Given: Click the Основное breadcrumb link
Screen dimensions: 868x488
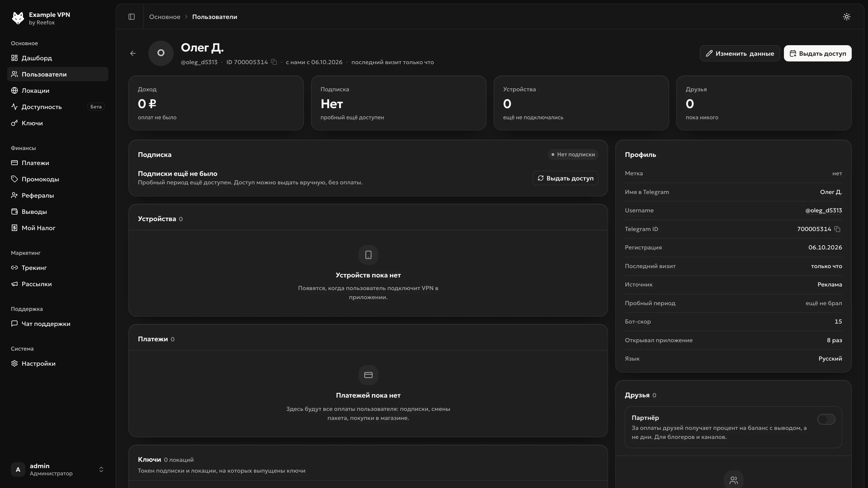Looking at the screenshot, I should tap(165, 17).
